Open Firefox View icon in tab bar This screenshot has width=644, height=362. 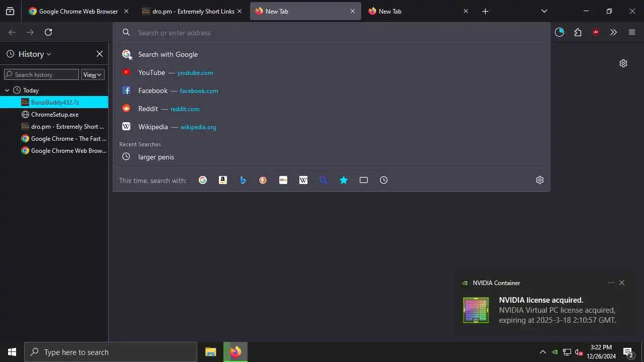[x=10, y=11]
